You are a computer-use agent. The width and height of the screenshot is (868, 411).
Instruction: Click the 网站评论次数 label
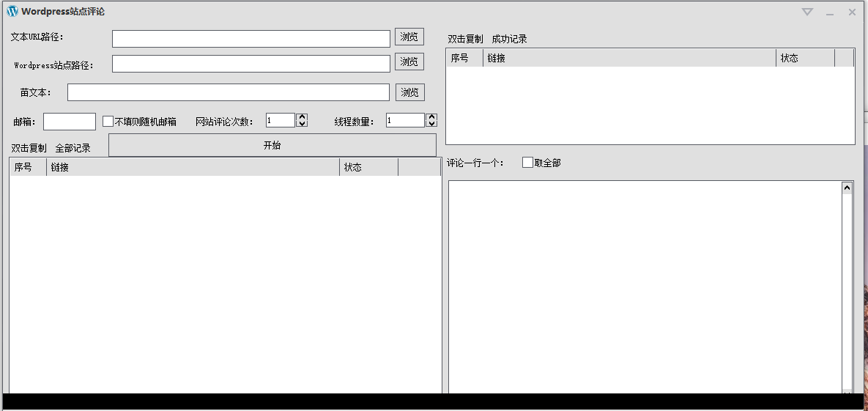pos(224,122)
